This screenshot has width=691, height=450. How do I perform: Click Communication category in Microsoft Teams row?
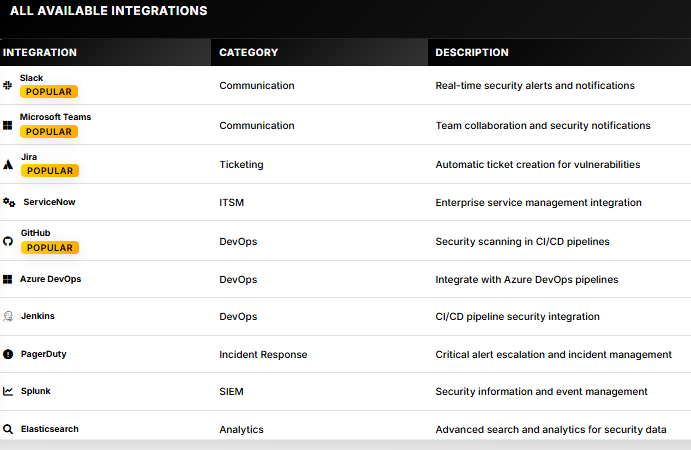257,126
